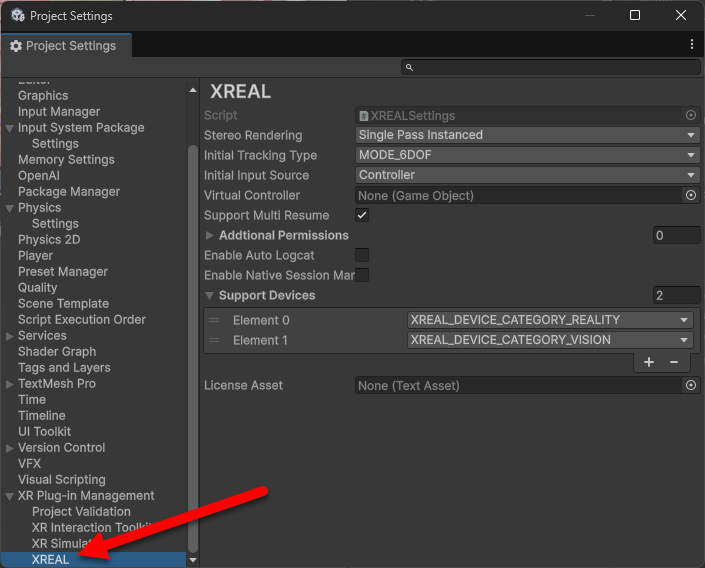Screen dimensions: 705x568
Task: Open Package Manager settings
Action: pos(69,192)
